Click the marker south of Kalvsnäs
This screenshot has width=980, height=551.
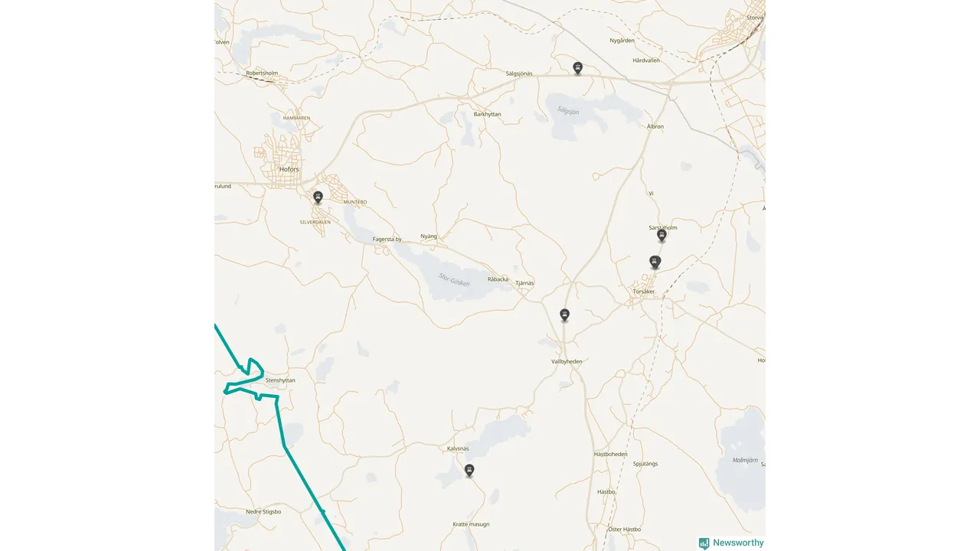click(469, 471)
